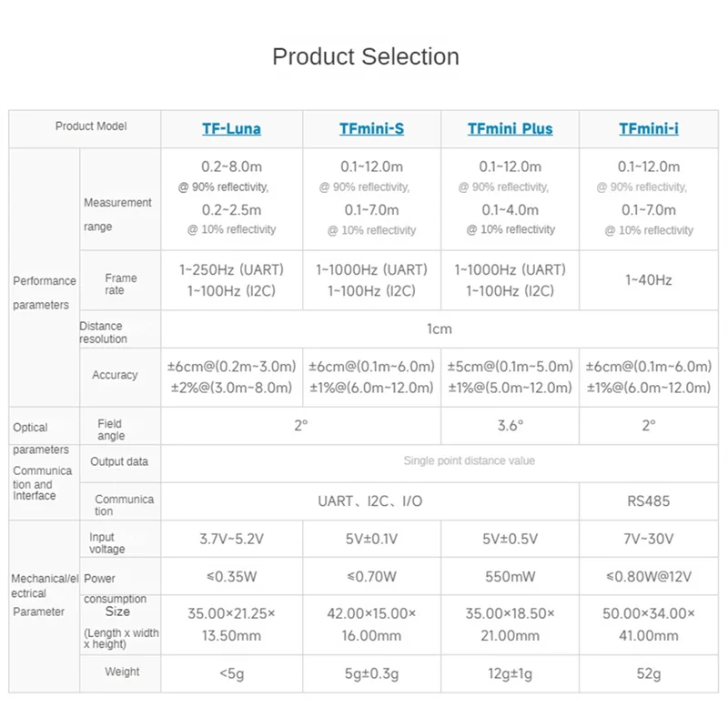Viewport: 728px width, 728px height.
Task: Select the Product Model header cell
Action: pos(91,126)
